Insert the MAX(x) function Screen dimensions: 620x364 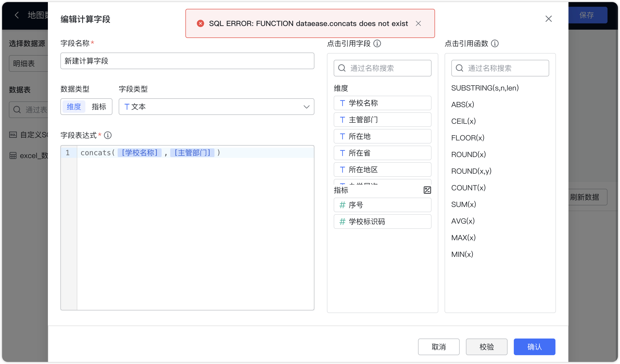(463, 238)
